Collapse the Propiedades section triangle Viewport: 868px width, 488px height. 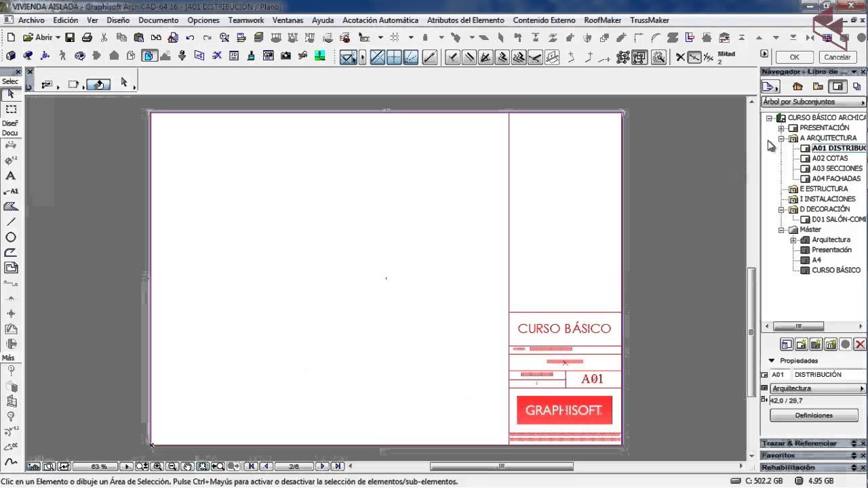pos(772,361)
